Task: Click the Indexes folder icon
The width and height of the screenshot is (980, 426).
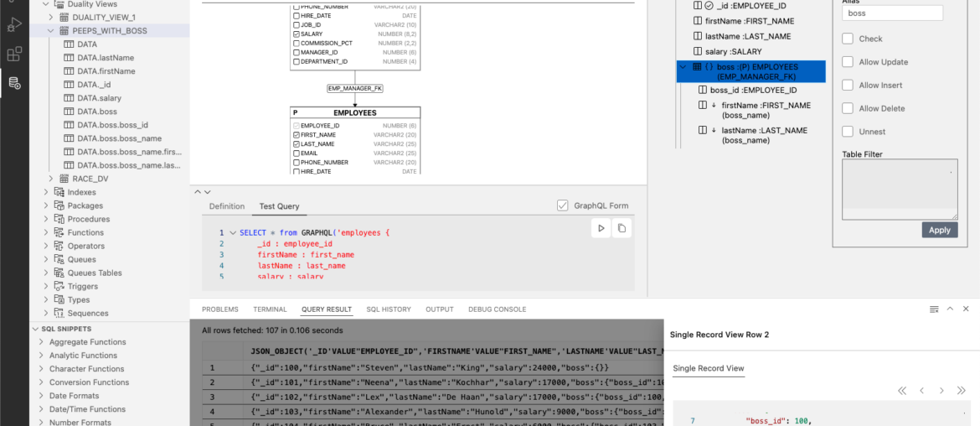Action: tap(59, 192)
